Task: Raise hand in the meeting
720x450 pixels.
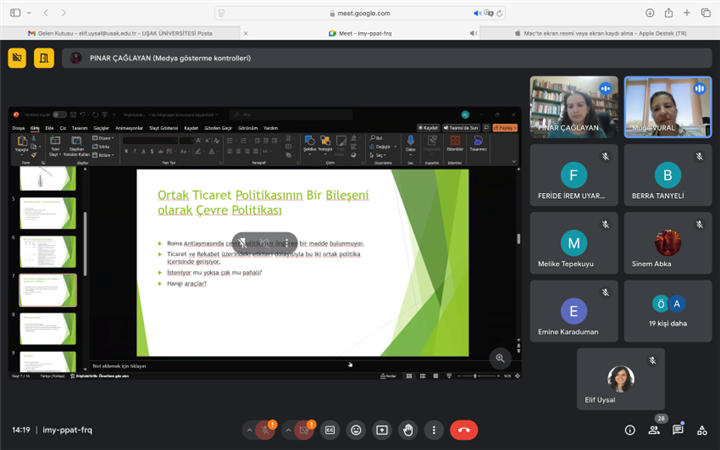Action: pyautogui.click(x=407, y=430)
